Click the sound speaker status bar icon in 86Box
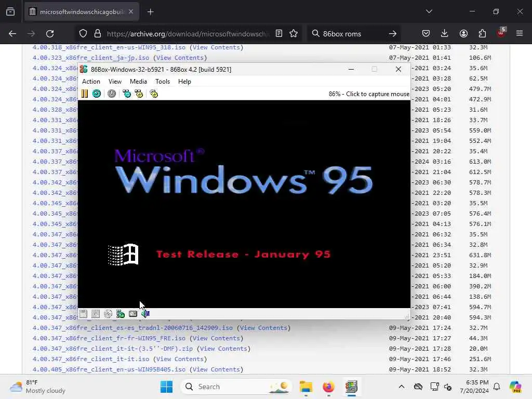This screenshot has height=399, width=532. click(x=145, y=314)
